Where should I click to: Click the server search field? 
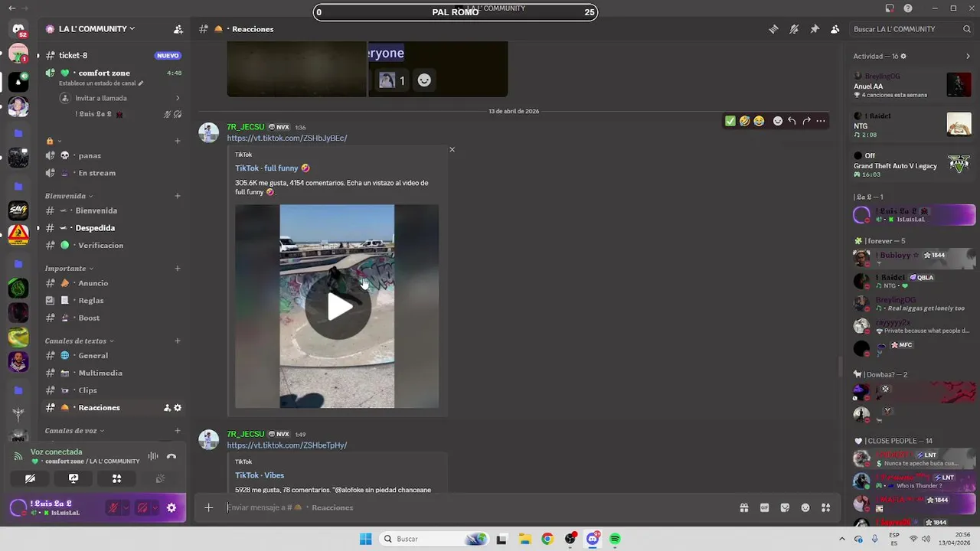[911, 29]
